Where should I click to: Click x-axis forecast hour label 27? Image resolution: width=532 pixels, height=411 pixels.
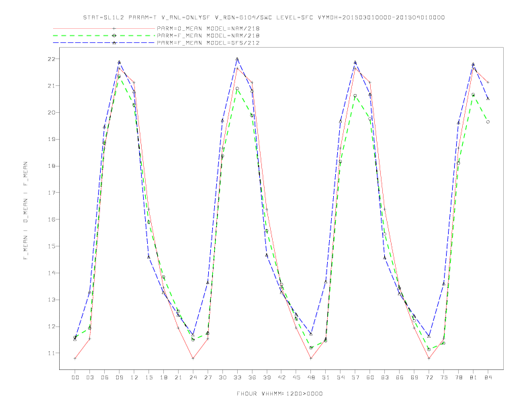point(208,377)
